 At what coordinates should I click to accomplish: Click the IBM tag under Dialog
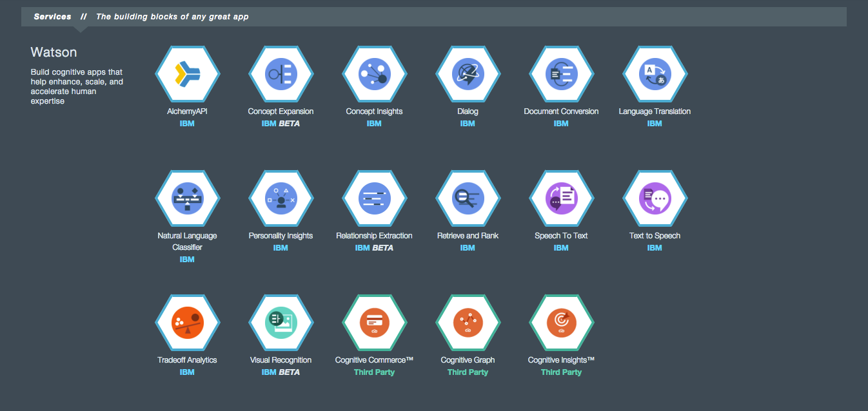468,124
